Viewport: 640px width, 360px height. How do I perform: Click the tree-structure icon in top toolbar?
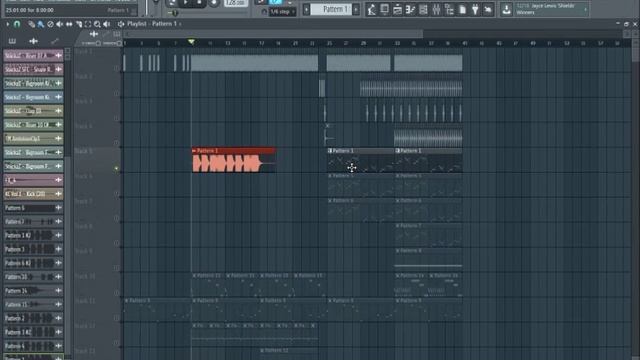tap(449, 9)
